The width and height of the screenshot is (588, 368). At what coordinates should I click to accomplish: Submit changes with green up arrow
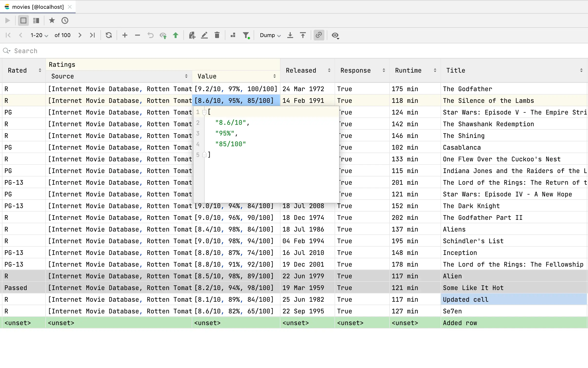tap(176, 35)
